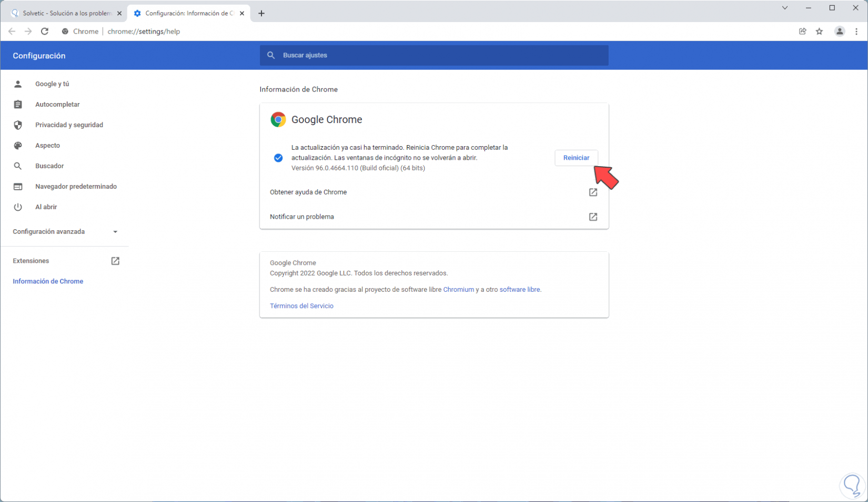This screenshot has width=868, height=502.
Task: Click the share page icon in address bar
Action: 803,32
